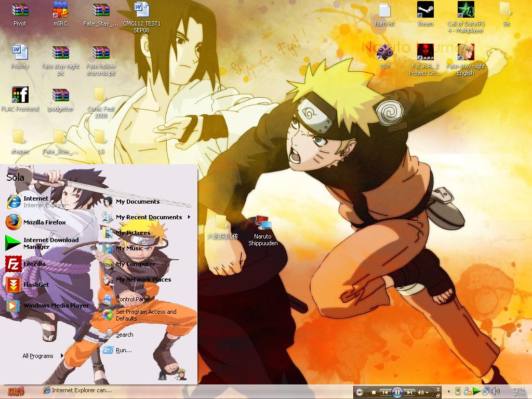Open the Burn list text file
This screenshot has width=532, height=399.
tap(384, 15)
